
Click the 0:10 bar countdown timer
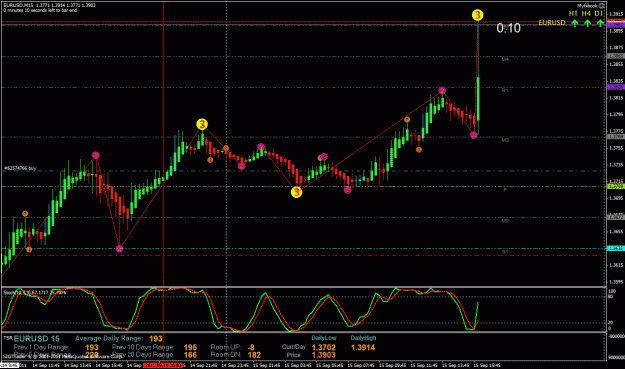[x=509, y=28]
